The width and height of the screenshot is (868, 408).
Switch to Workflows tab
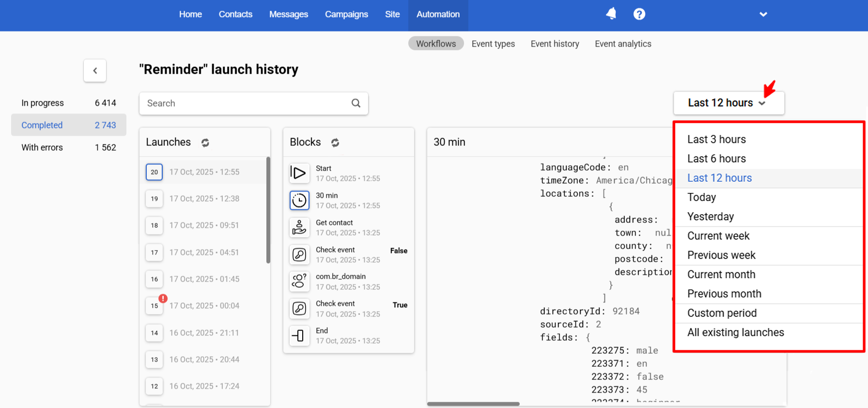pos(436,44)
